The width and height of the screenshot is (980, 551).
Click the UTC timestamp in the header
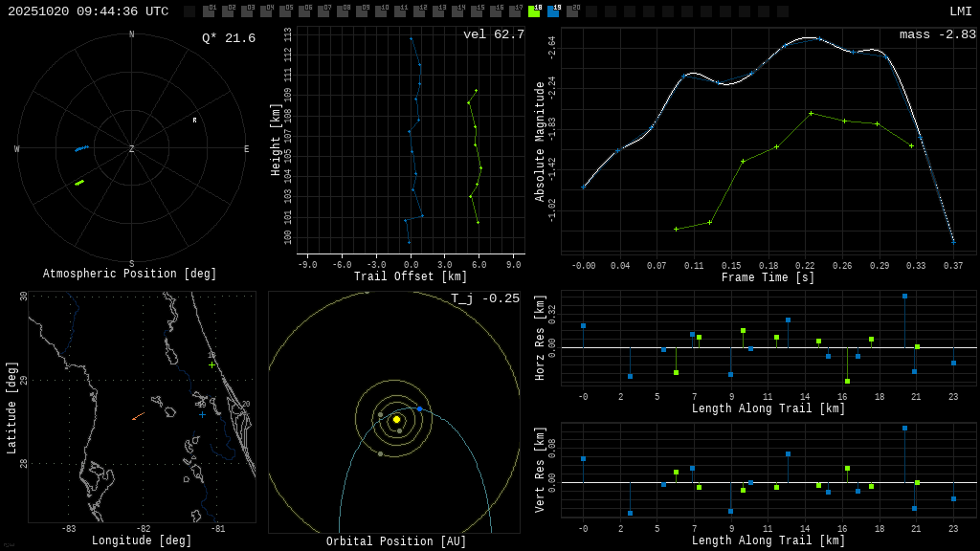tap(88, 11)
